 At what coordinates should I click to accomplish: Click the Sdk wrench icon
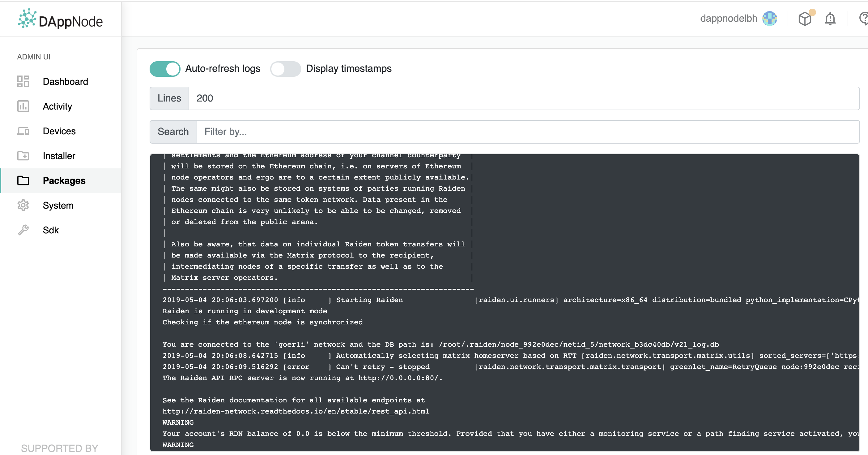pyautogui.click(x=23, y=230)
